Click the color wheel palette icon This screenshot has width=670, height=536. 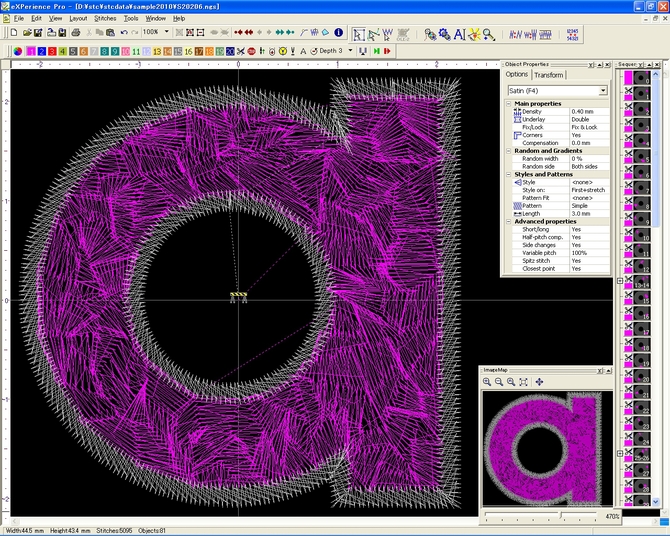[18, 51]
